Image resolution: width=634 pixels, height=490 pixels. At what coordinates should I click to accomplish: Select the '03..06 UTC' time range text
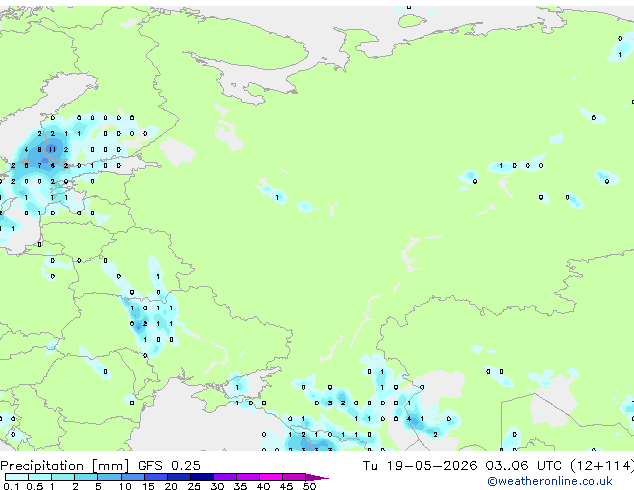point(523,466)
